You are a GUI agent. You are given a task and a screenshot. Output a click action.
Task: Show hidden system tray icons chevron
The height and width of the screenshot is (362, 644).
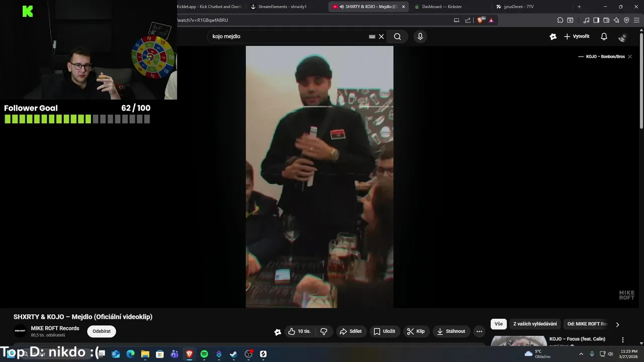(581, 354)
